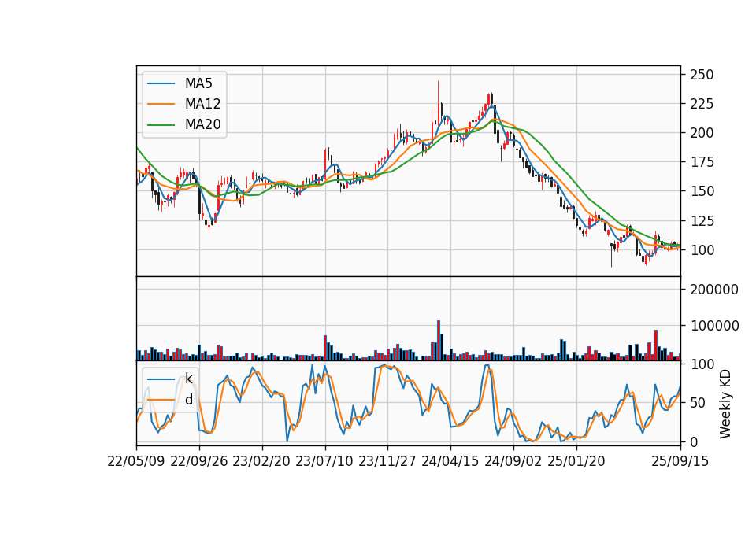Click the x-axis date label 22/05/09
756x543 pixels.
point(136,461)
